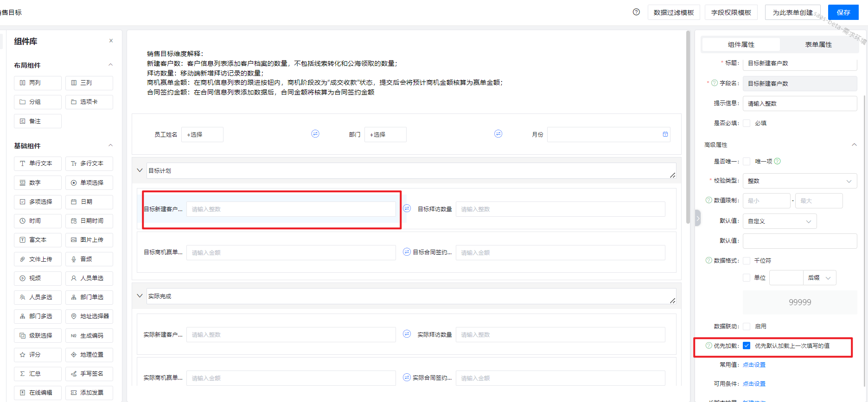
Task: Uncheck 优先默认加载上一次填写的值 checkbox
Action: click(747, 346)
